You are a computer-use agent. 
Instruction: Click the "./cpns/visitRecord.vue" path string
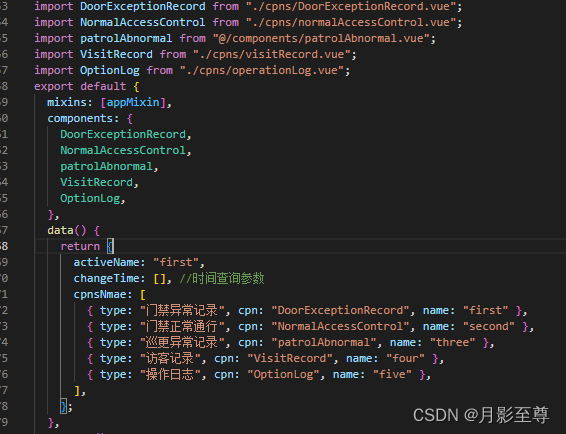coord(271,54)
